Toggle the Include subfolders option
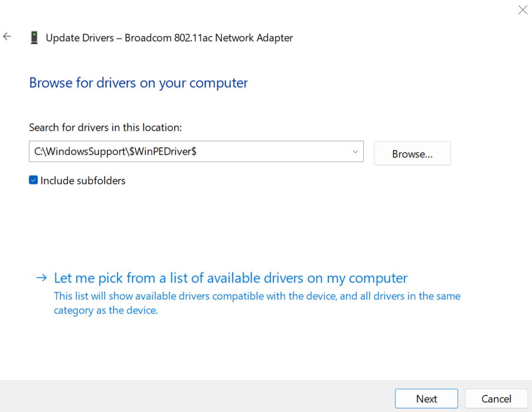This screenshot has width=532, height=412. coord(33,180)
